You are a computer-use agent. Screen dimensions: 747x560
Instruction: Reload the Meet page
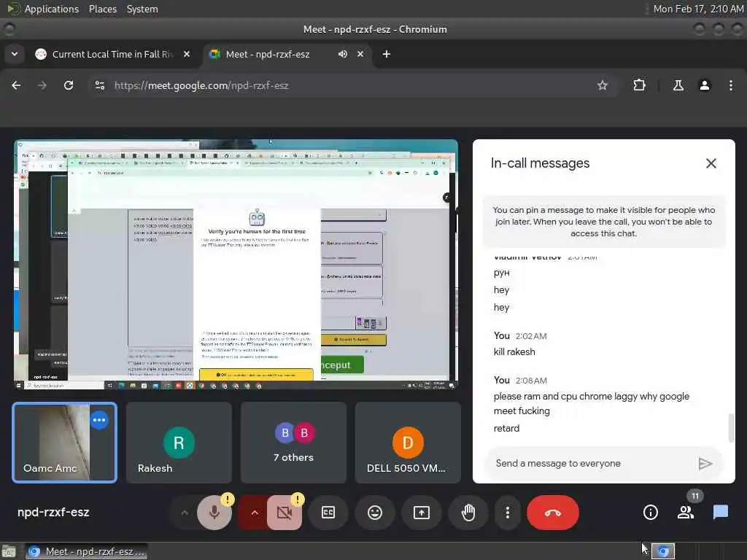[x=69, y=85]
